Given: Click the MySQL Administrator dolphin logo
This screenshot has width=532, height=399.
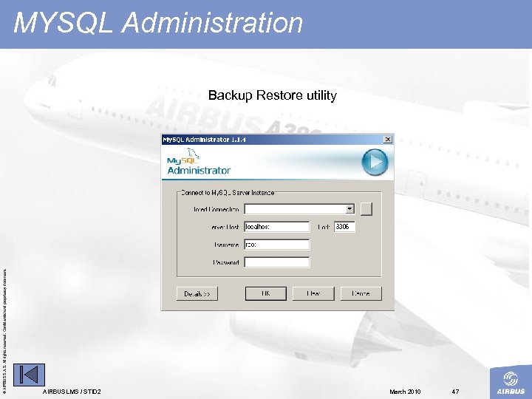Looking at the screenshot, I should pos(199,162).
